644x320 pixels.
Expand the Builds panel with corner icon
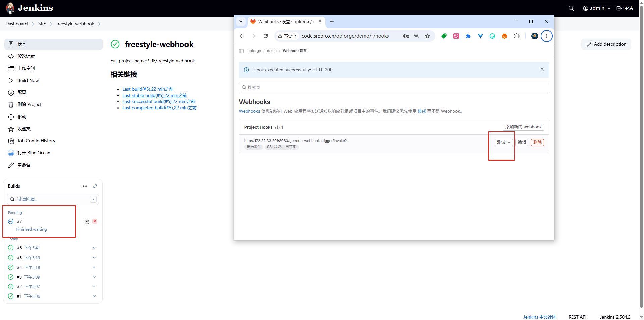click(95, 186)
